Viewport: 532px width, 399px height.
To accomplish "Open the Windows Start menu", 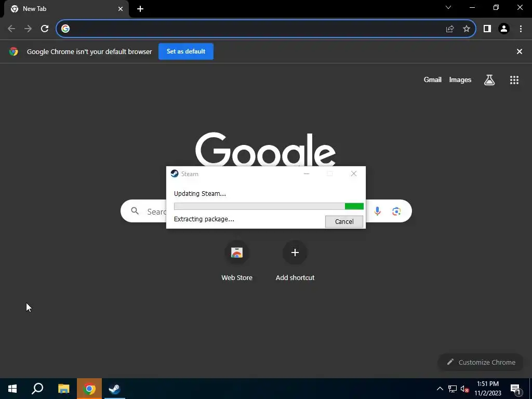I will tap(12, 389).
